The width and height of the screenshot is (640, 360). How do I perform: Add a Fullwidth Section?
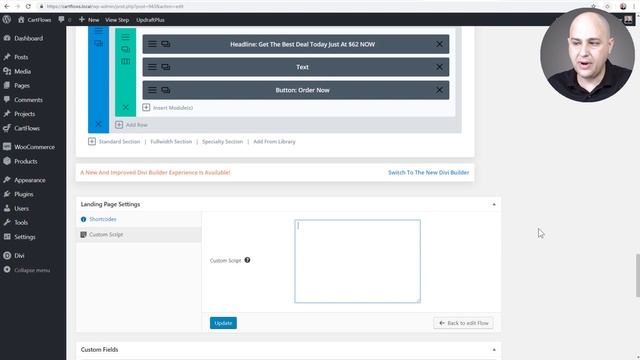coord(171,142)
